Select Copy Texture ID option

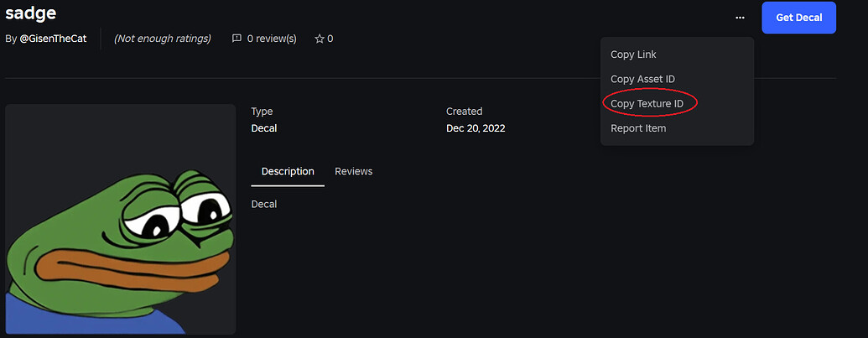(x=647, y=103)
